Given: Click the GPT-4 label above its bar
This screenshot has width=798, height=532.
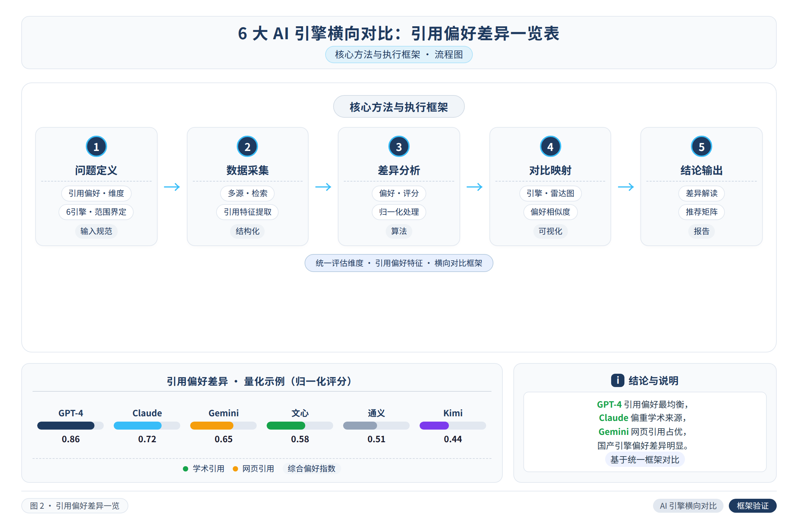Looking at the screenshot, I should pyautogui.click(x=70, y=413).
